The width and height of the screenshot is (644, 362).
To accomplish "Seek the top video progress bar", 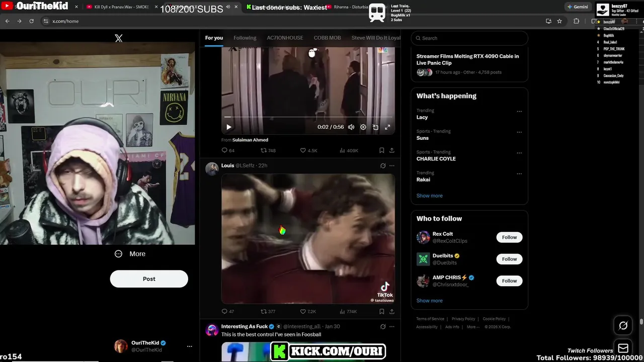I will 308,117.
